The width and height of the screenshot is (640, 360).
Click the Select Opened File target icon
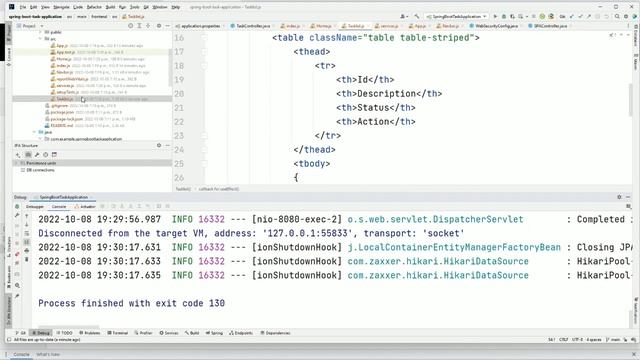[131, 26]
